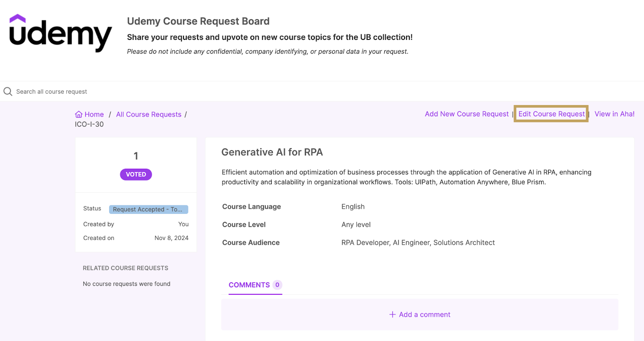Click the View in Aha! link
This screenshot has height=341, width=644.
pyautogui.click(x=614, y=114)
